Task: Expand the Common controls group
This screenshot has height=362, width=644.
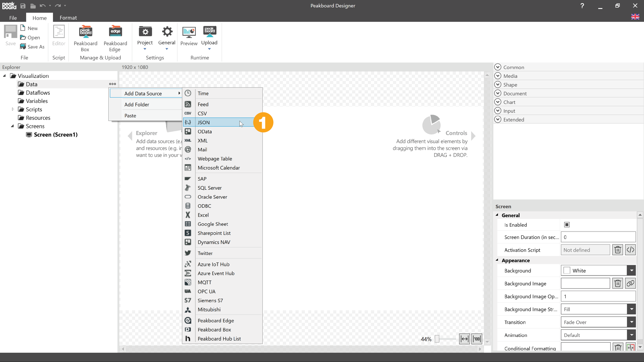Action: (x=498, y=67)
